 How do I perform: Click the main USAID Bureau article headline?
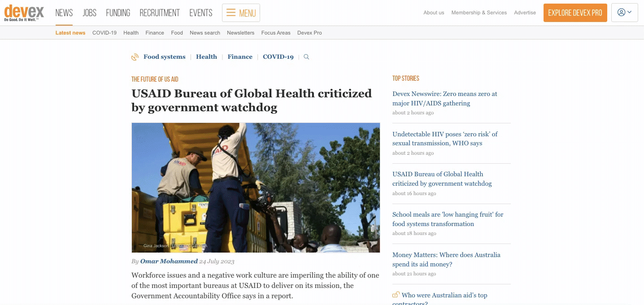252,100
